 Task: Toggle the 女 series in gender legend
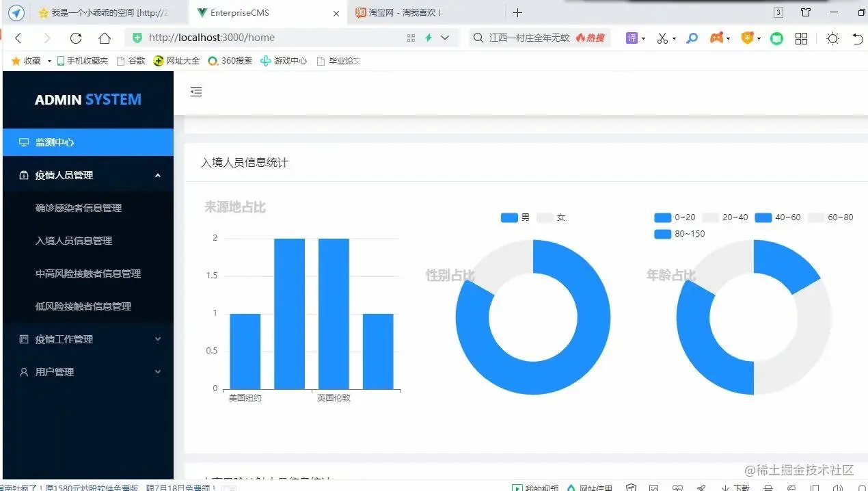pyautogui.click(x=552, y=217)
